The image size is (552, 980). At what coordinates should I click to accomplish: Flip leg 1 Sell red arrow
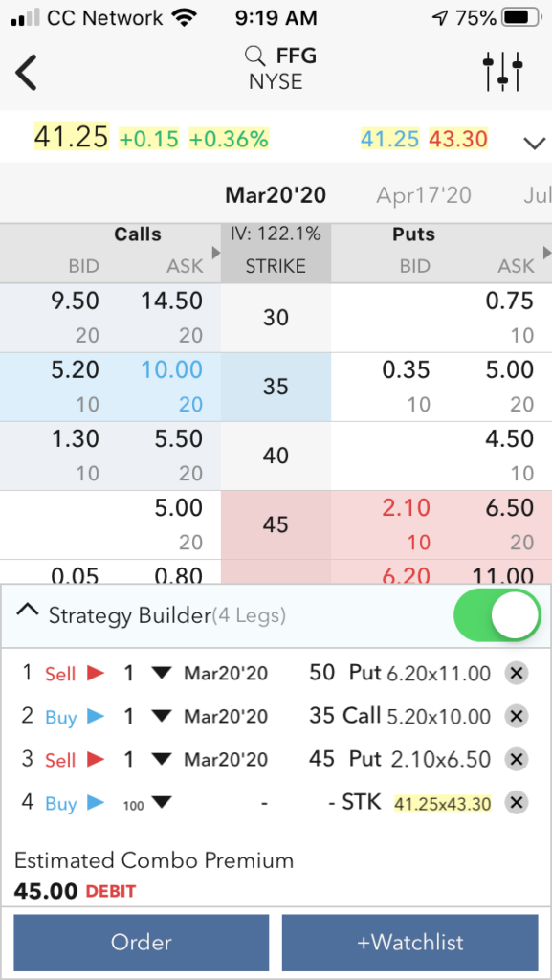point(95,674)
